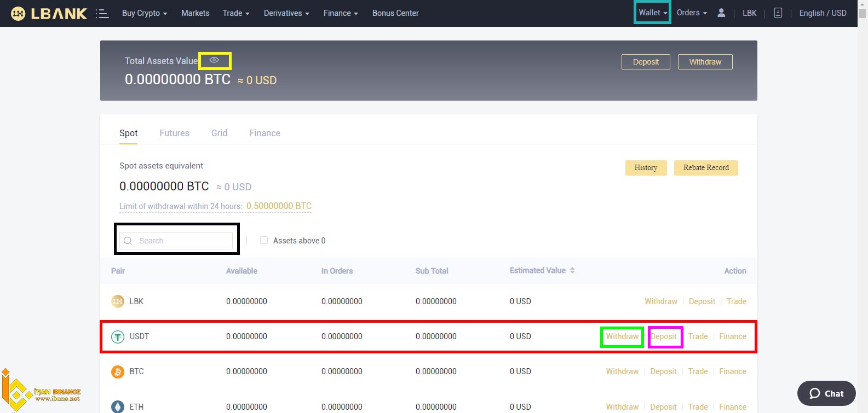The image size is (868, 413).
Task: Click Trade in BTC row
Action: (698, 371)
